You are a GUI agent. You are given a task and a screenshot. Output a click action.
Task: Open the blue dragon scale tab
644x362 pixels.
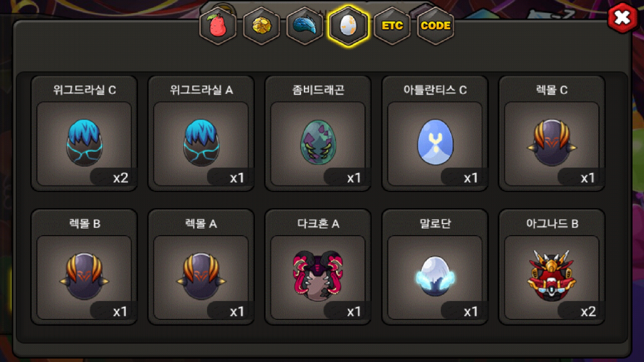[305, 26]
